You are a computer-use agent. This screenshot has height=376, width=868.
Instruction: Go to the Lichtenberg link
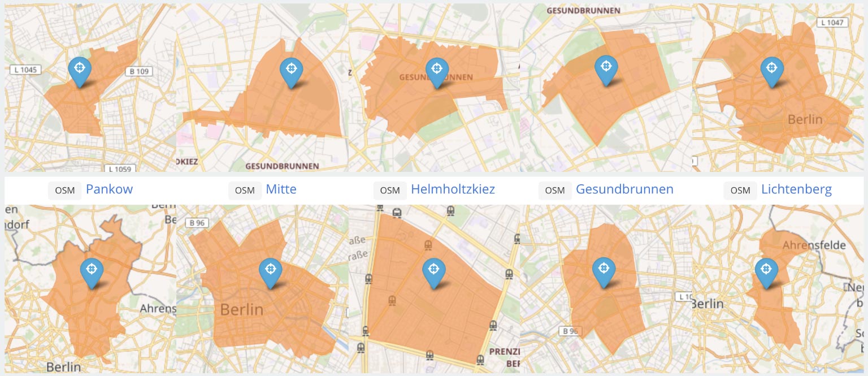[796, 189]
